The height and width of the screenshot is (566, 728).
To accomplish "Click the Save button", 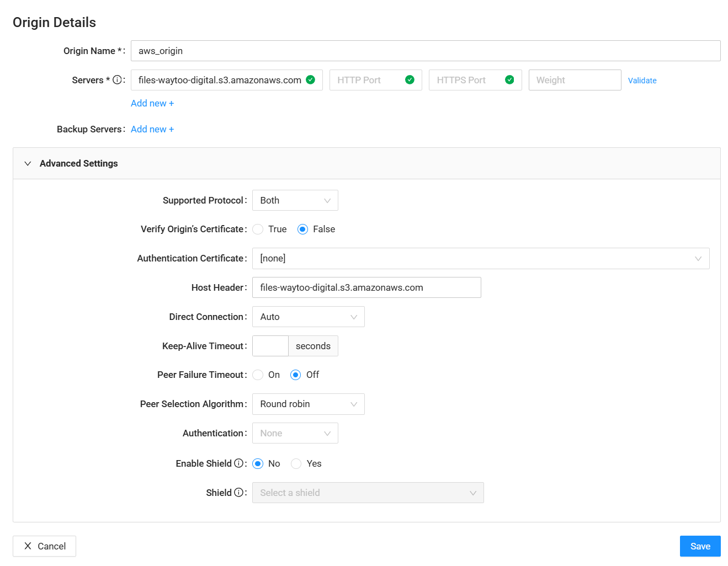I will click(x=700, y=546).
